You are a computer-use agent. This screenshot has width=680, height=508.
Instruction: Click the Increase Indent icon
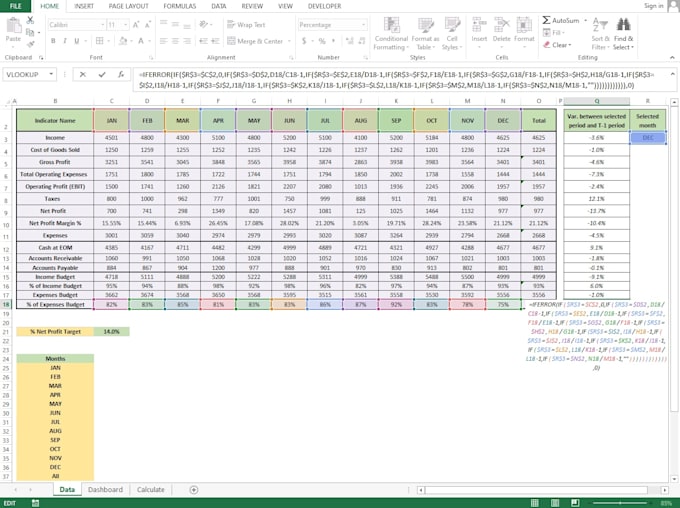click(x=215, y=41)
